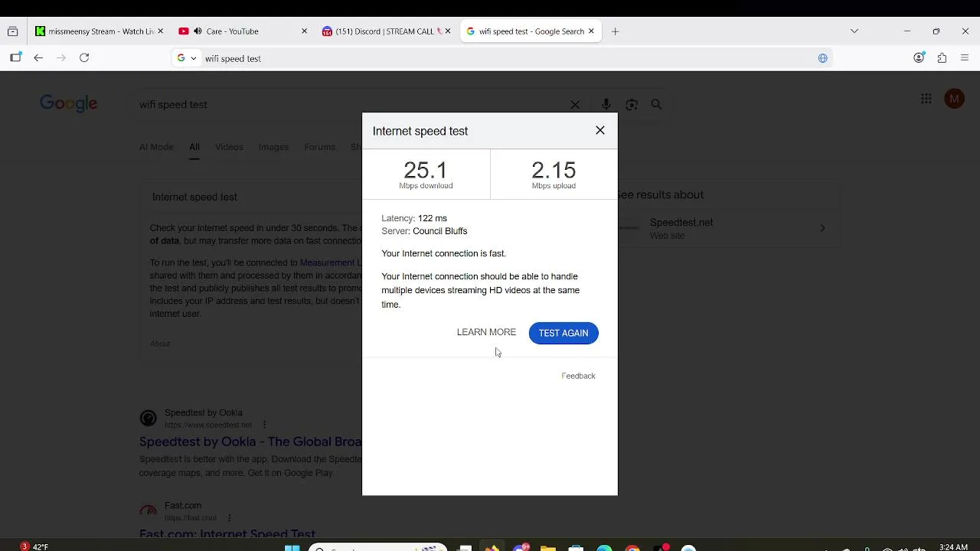Screen dimensions: 980x551
Task: Expand the tab search dropdown arrow
Action: pyautogui.click(x=854, y=31)
